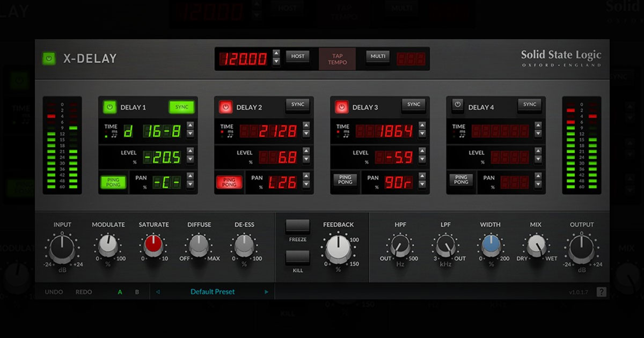Toggle Ping Pong on Delay 2
Image resolution: width=644 pixels, height=338 pixels.
pos(229,182)
